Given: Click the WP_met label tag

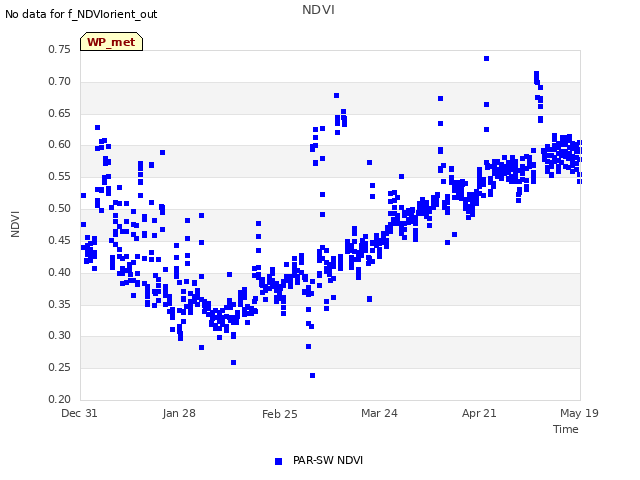Looking at the screenshot, I should coord(111,42).
